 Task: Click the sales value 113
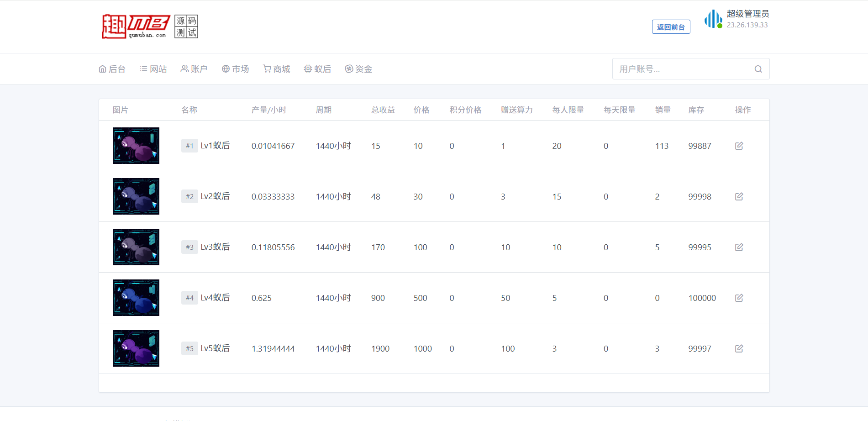click(662, 146)
